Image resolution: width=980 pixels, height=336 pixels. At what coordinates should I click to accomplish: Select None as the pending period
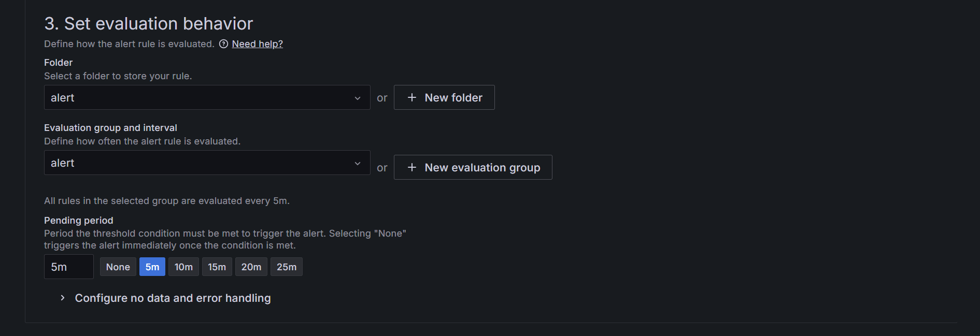(118, 267)
